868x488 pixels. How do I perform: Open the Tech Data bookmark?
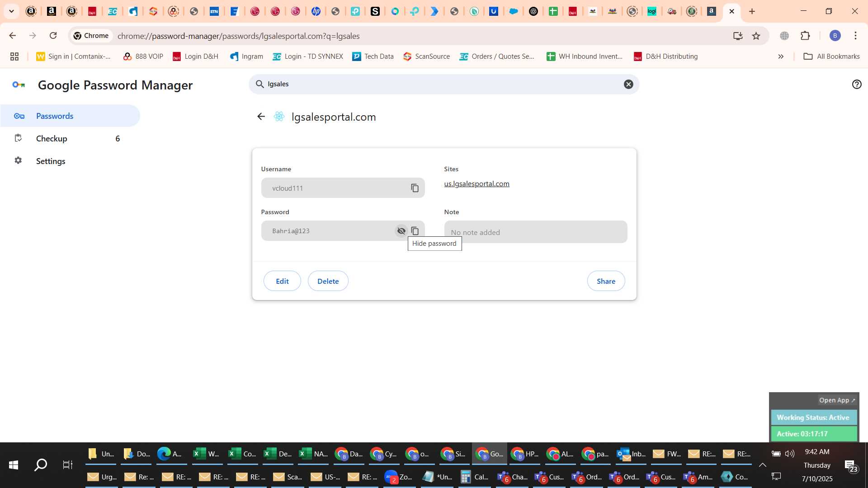tap(373, 56)
